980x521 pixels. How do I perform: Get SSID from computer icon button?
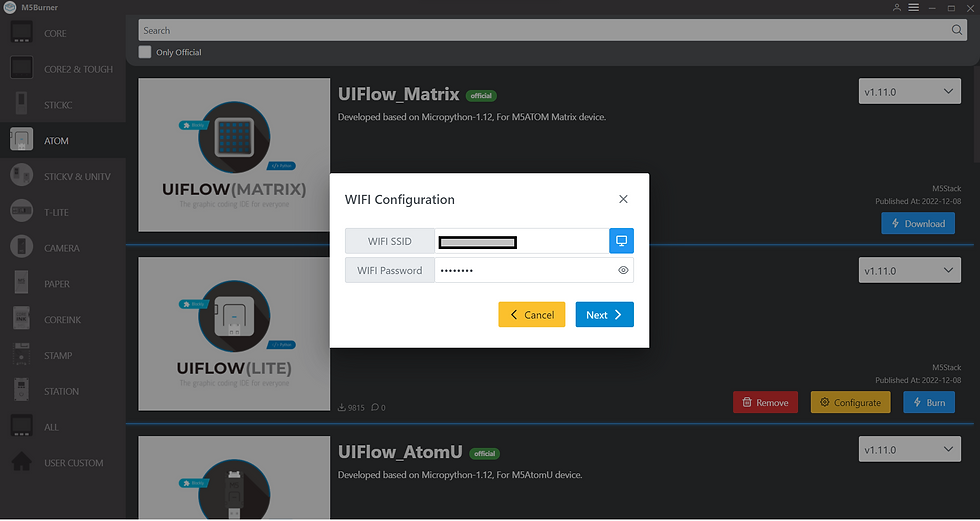[621, 241]
